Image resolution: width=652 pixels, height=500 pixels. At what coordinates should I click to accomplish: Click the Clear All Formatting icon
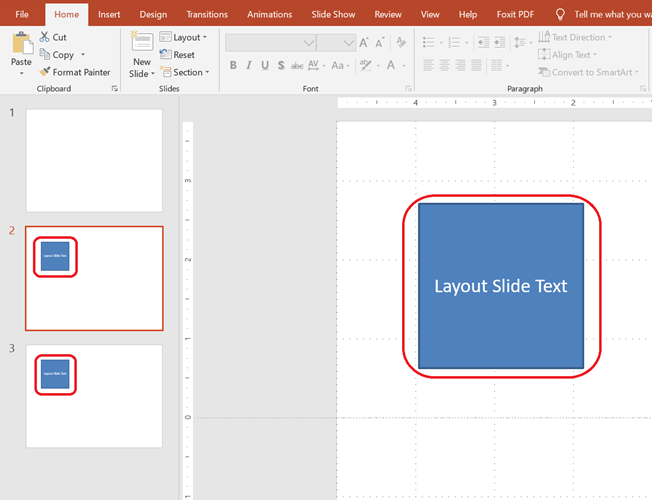pyautogui.click(x=399, y=42)
